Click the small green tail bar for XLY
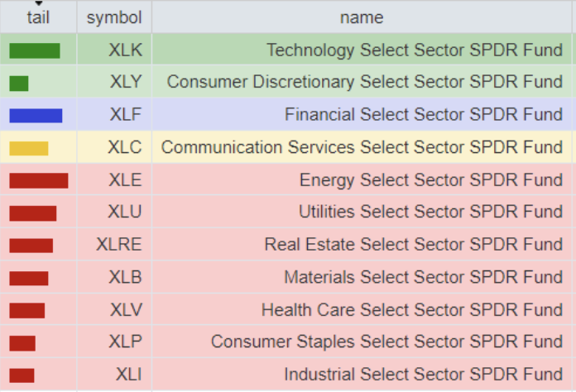The width and height of the screenshot is (576, 392). (19, 83)
